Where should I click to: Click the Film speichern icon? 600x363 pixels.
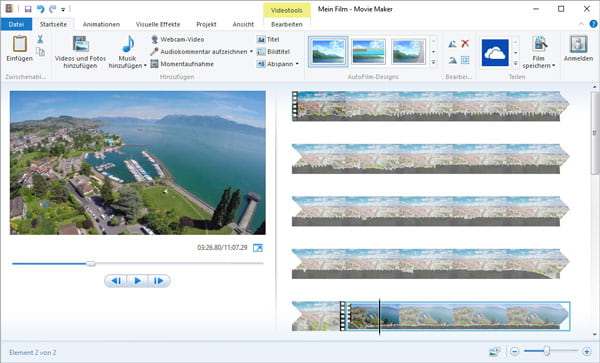[540, 44]
